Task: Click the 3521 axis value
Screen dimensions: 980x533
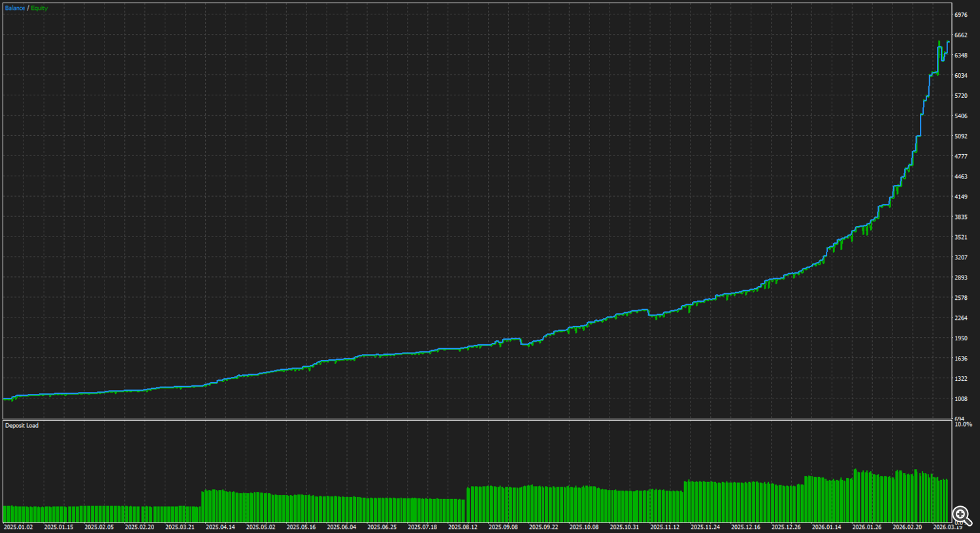Action: tap(961, 238)
